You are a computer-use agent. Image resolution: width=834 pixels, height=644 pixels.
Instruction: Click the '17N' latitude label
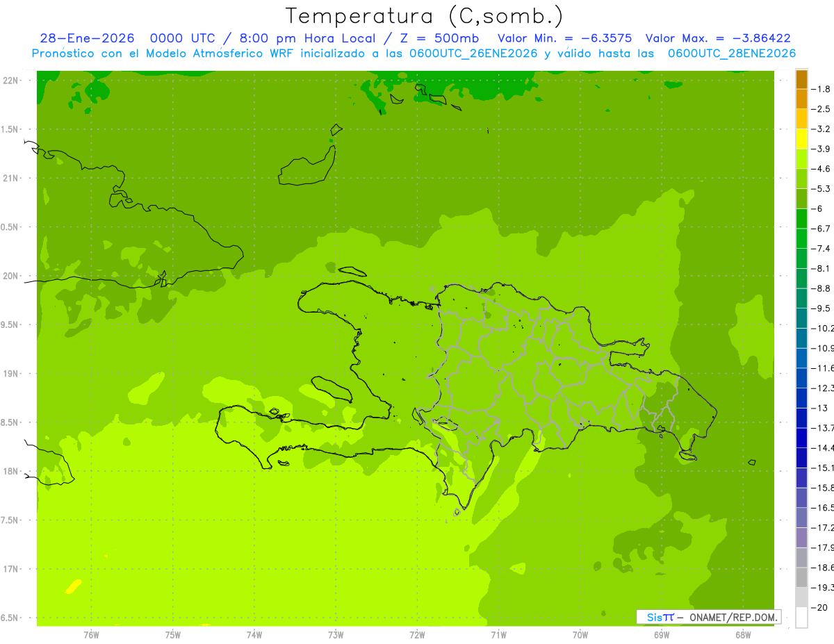[x=11, y=569]
